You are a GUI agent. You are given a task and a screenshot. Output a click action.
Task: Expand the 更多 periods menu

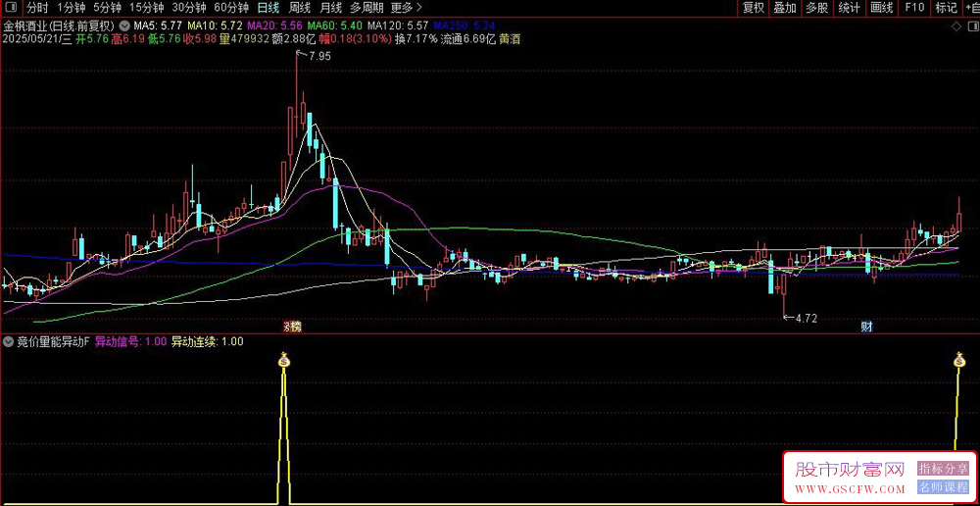coord(406,8)
